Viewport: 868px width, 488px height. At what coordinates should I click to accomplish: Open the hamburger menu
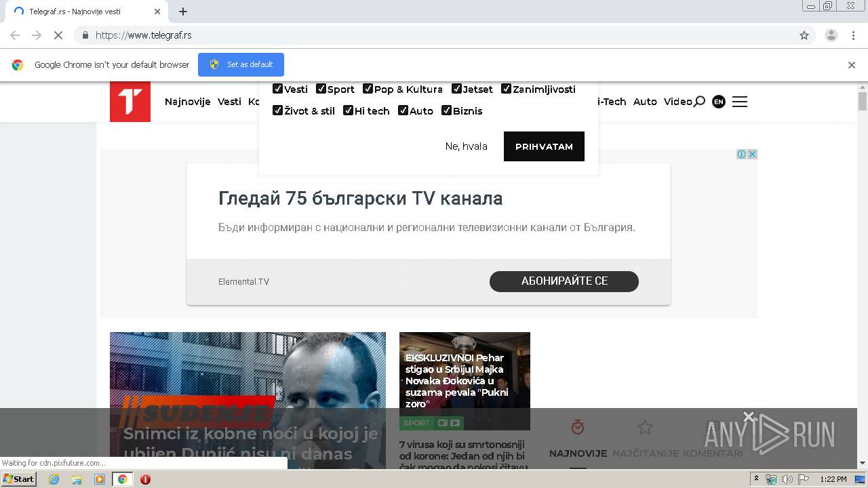point(740,102)
